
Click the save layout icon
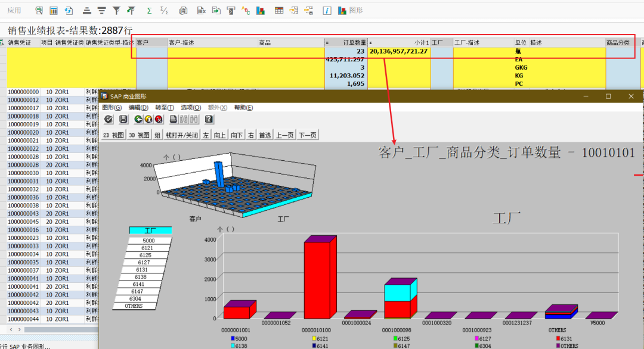(308, 11)
